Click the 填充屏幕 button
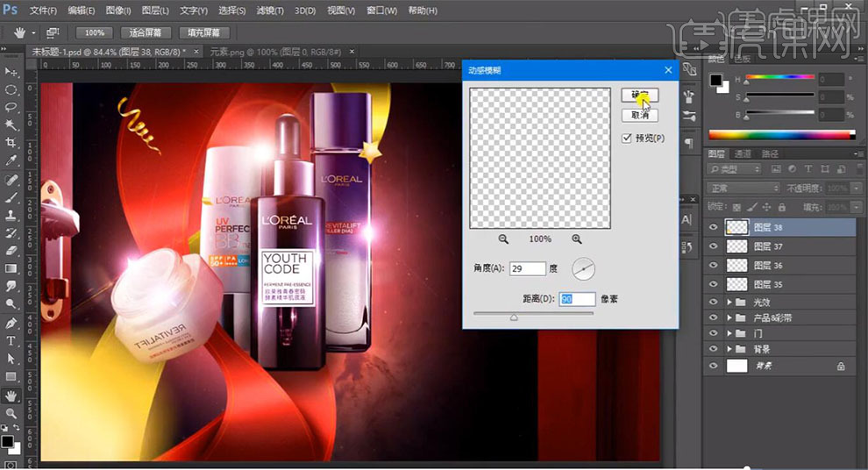Image resolution: width=868 pixels, height=470 pixels. pos(203,32)
